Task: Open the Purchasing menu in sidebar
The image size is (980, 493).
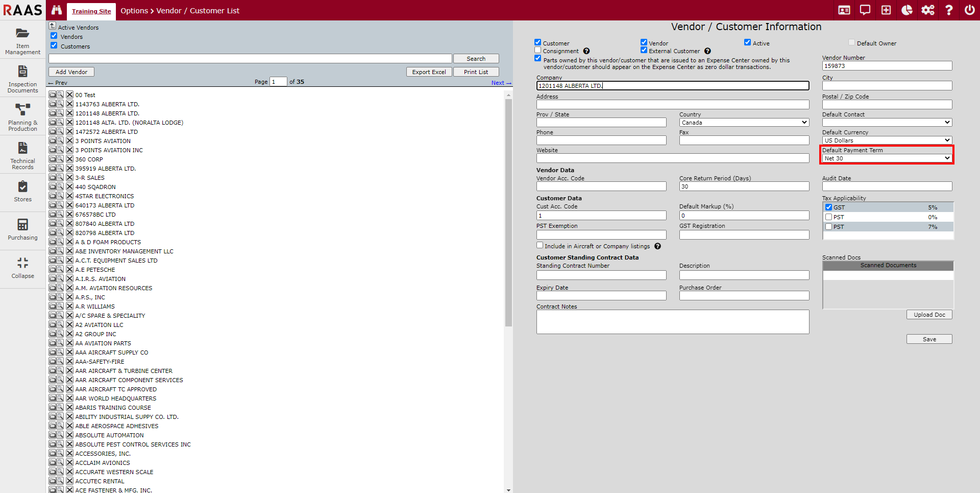Action: click(x=22, y=230)
